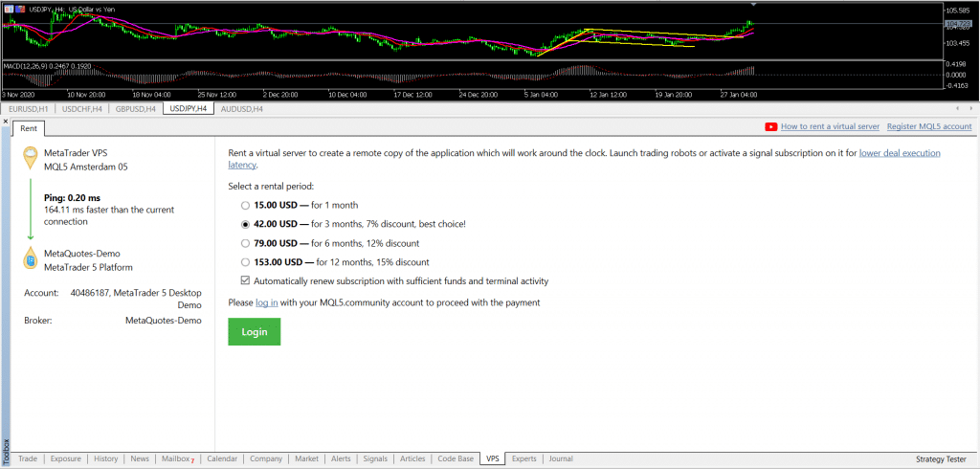Screen dimensions: 980x469
Task: Switch to the EURUSD,H1 chart tab
Action: click(x=29, y=109)
